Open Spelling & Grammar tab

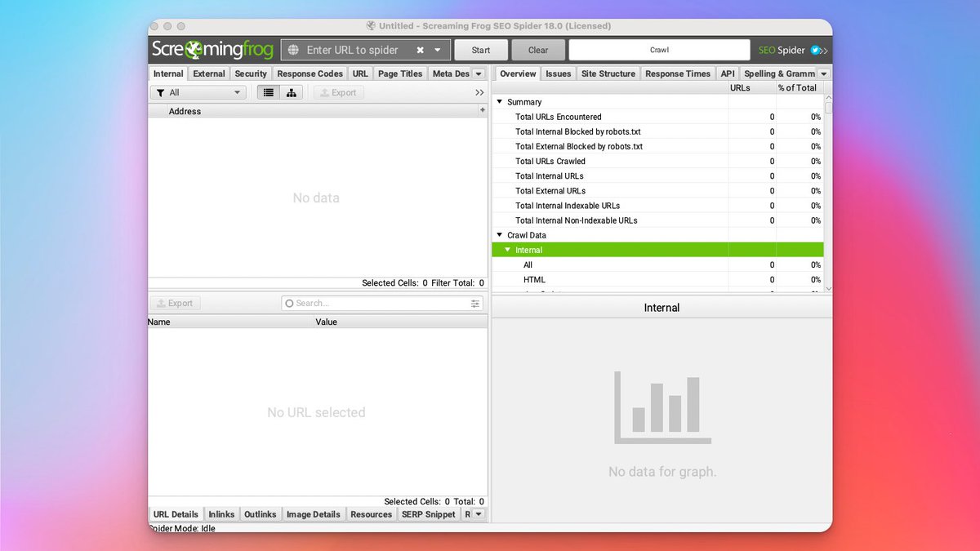pyautogui.click(x=779, y=73)
